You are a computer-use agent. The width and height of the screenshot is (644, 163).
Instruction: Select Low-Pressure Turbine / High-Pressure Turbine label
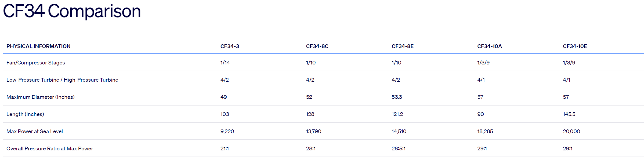click(x=62, y=80)
